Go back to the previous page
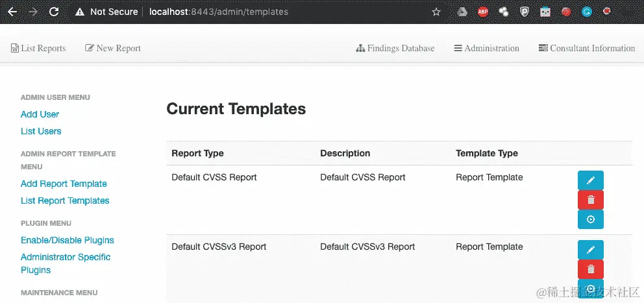 point(13,12)
